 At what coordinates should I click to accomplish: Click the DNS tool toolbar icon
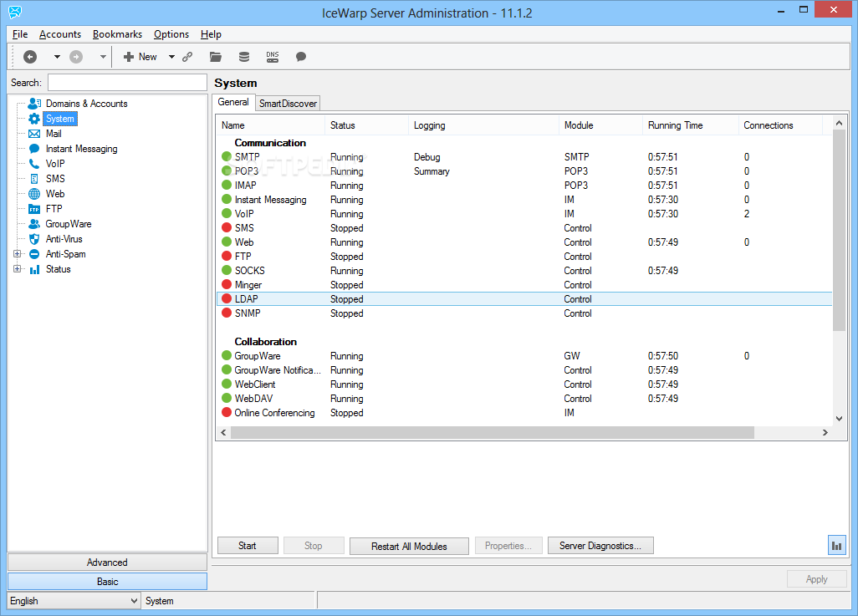point(273,57)
